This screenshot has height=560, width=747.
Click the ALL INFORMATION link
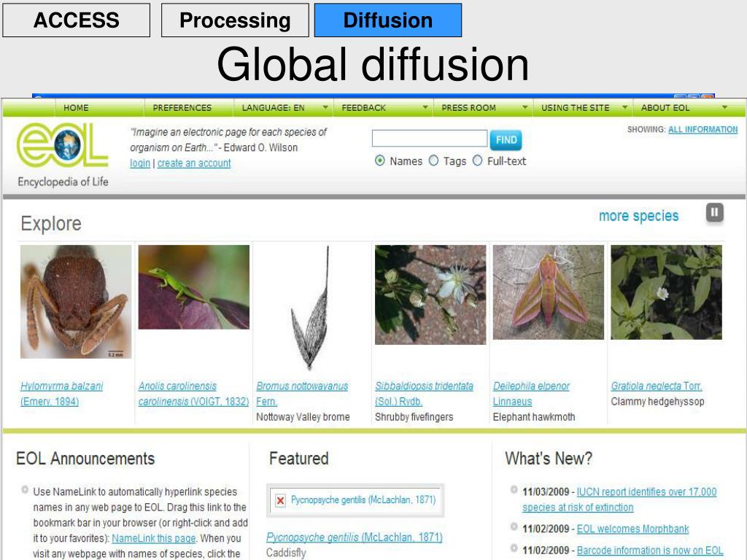point(703,130)
